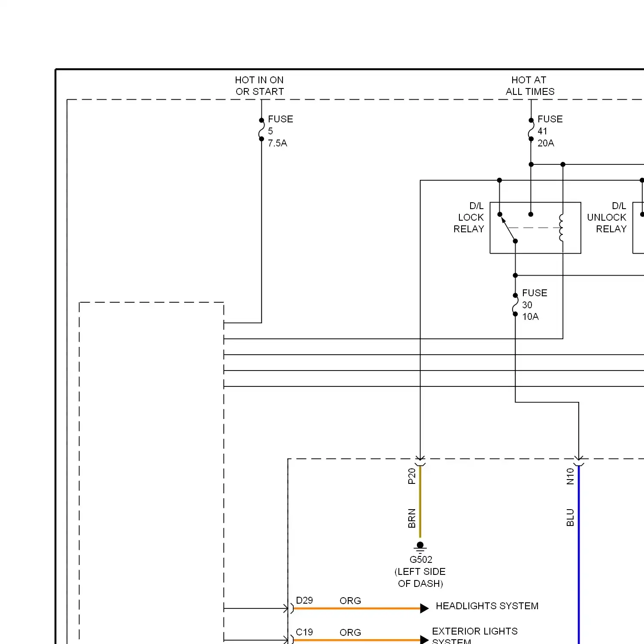The image size is (644, 644).
Task: Select the Fuse 41 20A label
Action: coord(550,131)
